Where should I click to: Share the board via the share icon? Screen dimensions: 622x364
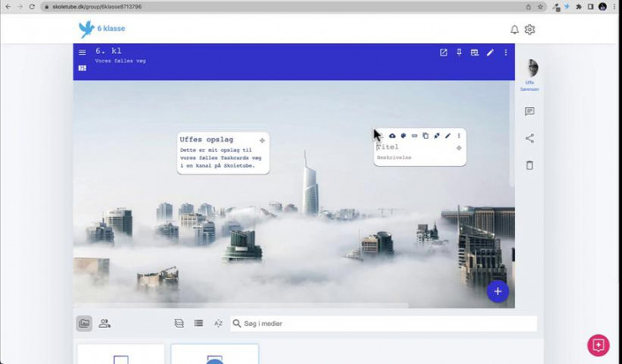click(529, 138)
